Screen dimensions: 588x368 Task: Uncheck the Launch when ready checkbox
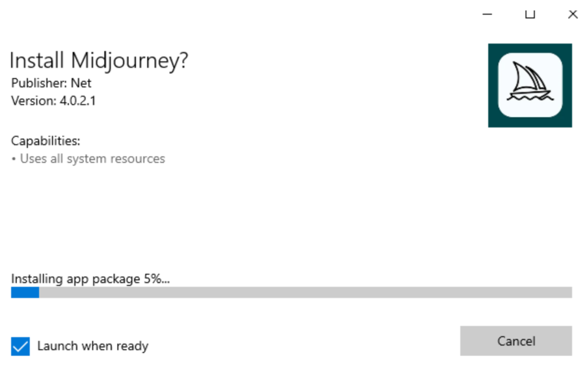(20, 346)
